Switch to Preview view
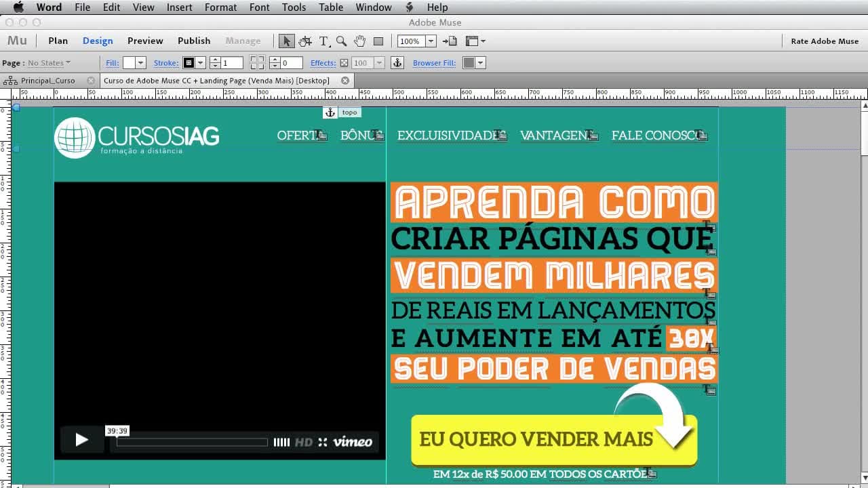The height and width of the screenshot is (488, 868). click(145, 41)
